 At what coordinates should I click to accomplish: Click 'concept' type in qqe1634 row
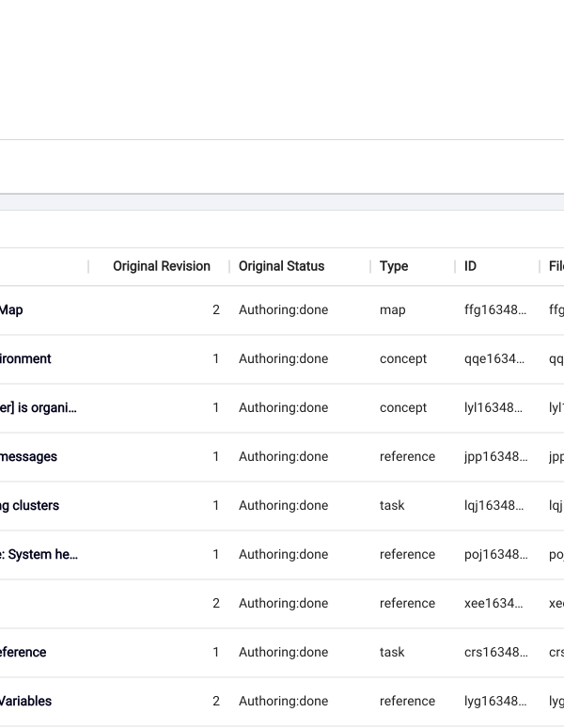click(x=403, y=359)
